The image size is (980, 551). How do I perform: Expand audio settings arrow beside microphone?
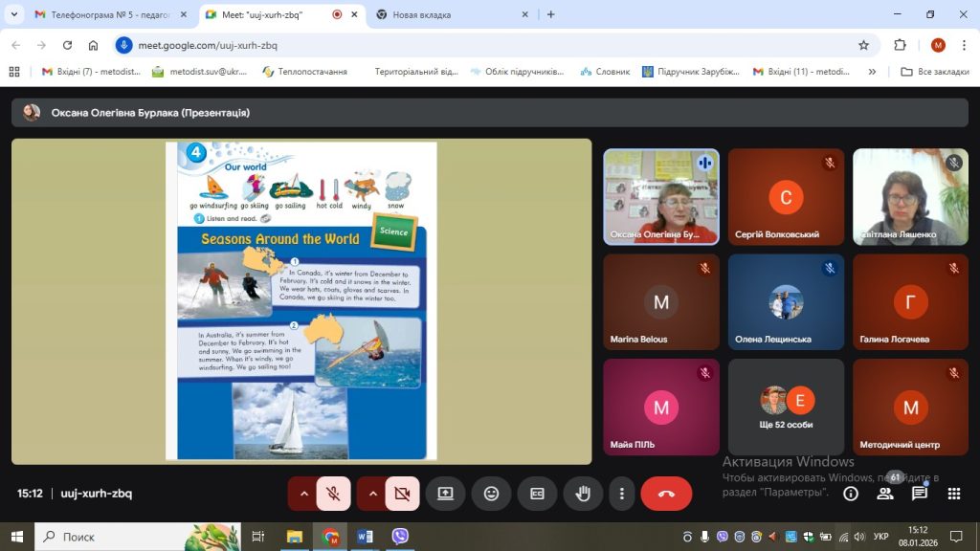click(x=303, y=494)
